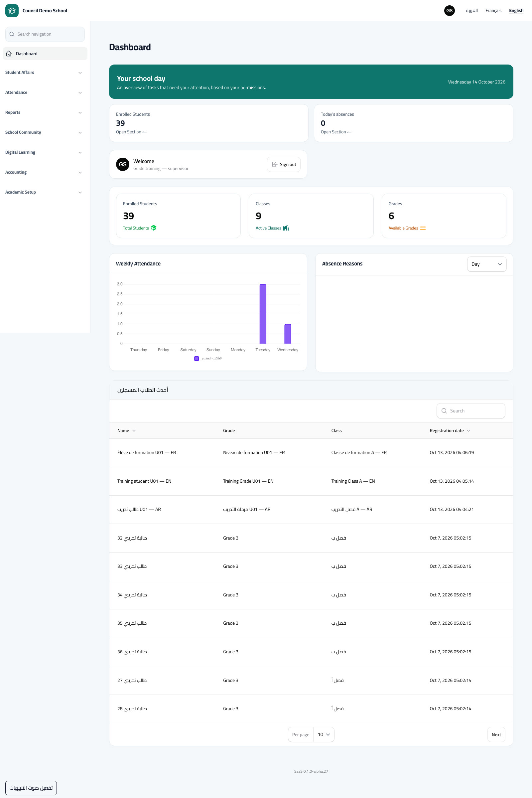Switch language to العربية
532x798 pixels.
point(471,11)
